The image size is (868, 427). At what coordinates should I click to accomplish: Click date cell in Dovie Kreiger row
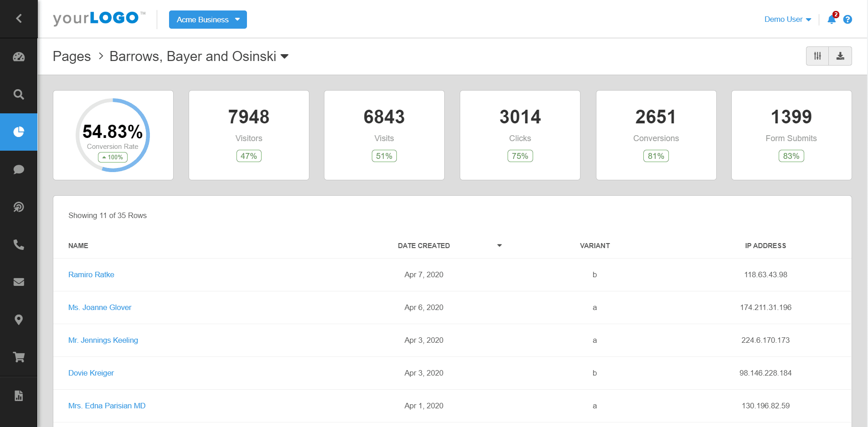coord(424,373)
